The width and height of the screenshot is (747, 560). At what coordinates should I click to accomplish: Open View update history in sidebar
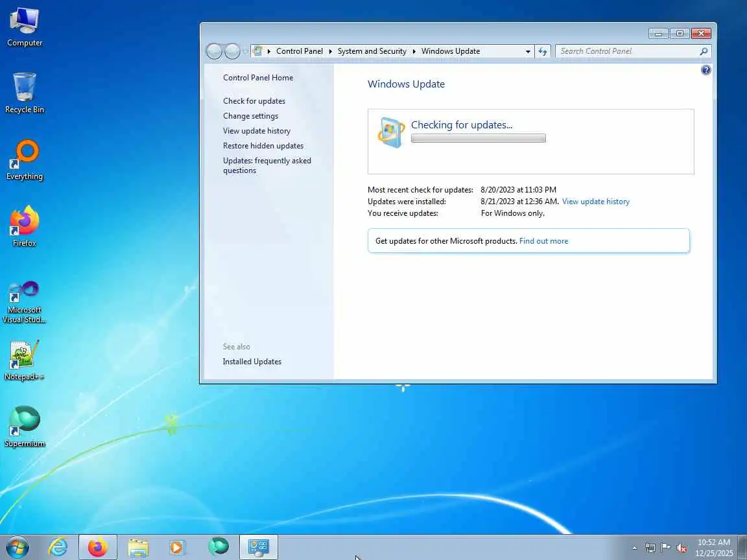[x=257, y=130]
